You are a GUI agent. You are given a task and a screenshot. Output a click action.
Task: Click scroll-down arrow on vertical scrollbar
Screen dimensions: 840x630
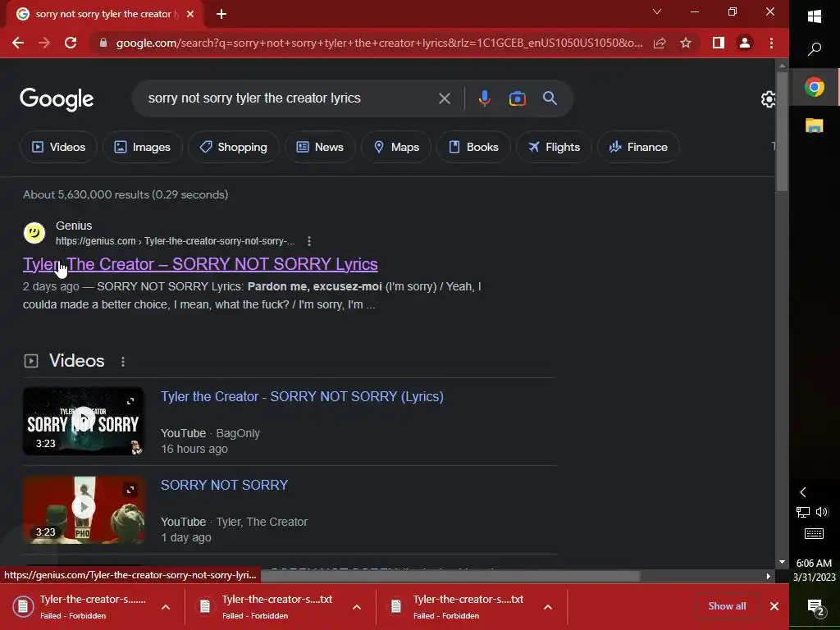pos(782,562)
